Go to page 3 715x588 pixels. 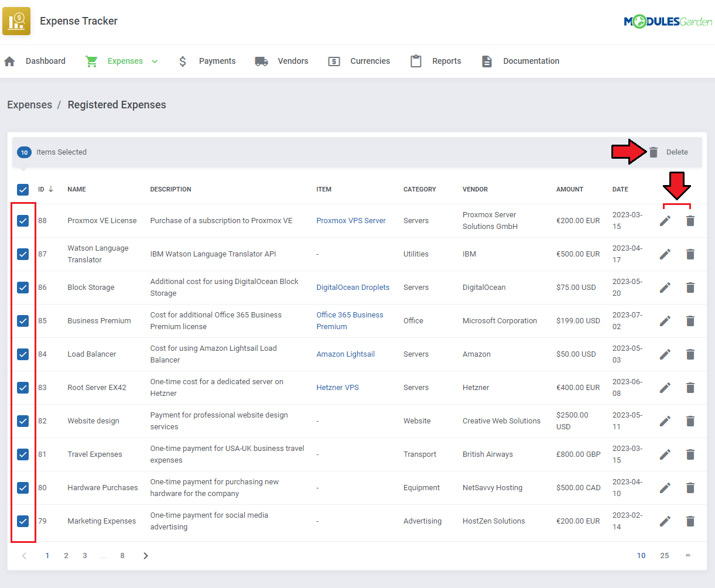pos(85,556)
